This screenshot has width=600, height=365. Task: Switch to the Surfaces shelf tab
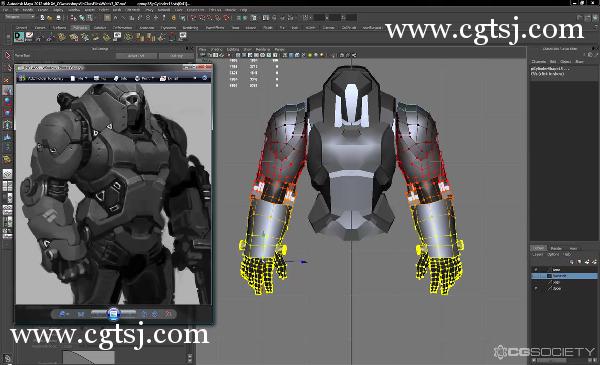click(59, 28)
